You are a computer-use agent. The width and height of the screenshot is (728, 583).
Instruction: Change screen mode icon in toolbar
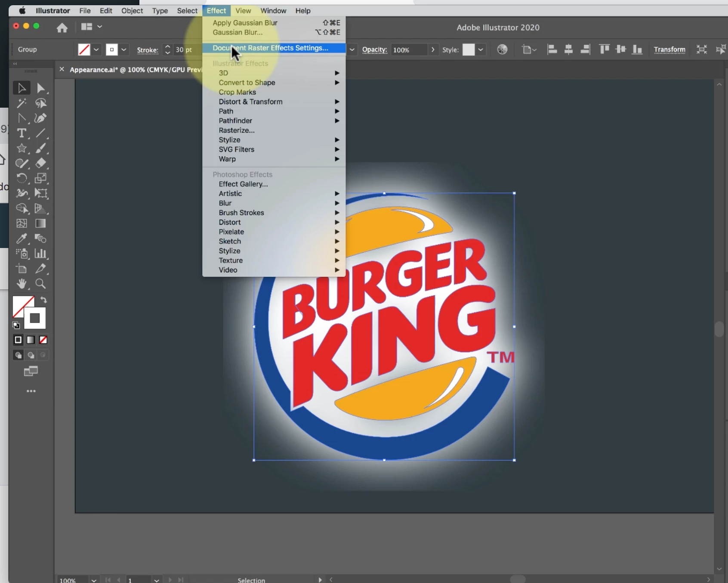point(31,371)
